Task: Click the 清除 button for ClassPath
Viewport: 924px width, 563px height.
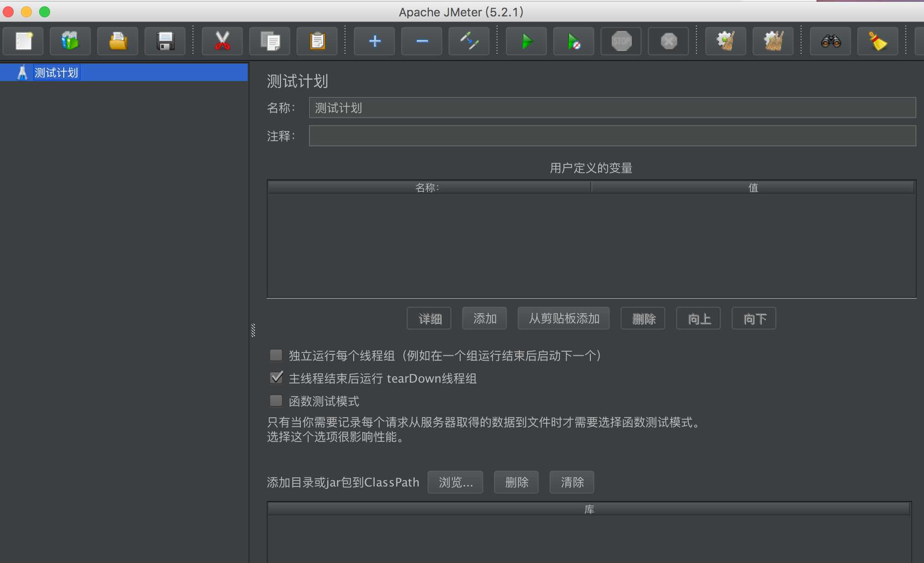Action: [x=572, y=482]
